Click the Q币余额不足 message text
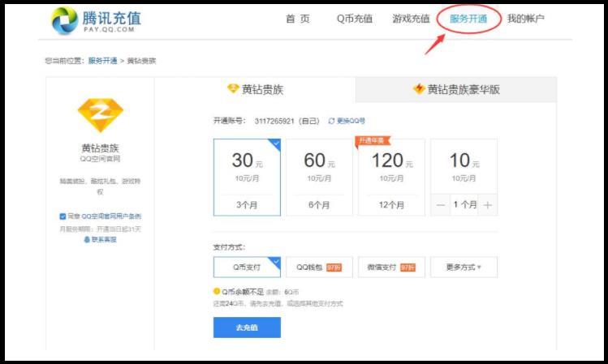The height and width of the screenshot is (364, 608). (x=243, y=292)
